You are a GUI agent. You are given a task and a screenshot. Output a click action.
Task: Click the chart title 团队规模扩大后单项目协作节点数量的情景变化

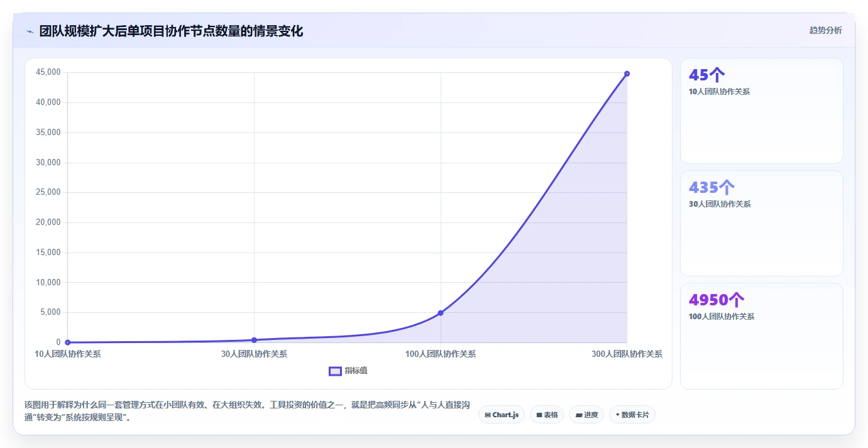tap(171, 31)
